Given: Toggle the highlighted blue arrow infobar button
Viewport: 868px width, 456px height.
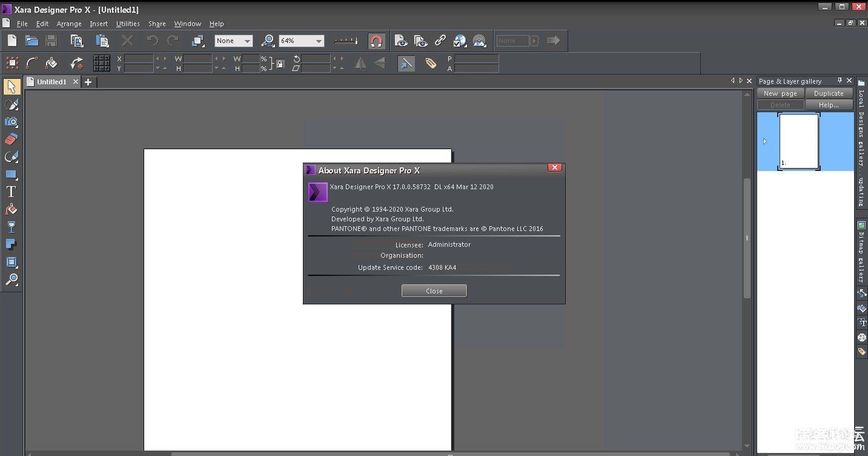Looking at the screenshot, I should 406,62.
